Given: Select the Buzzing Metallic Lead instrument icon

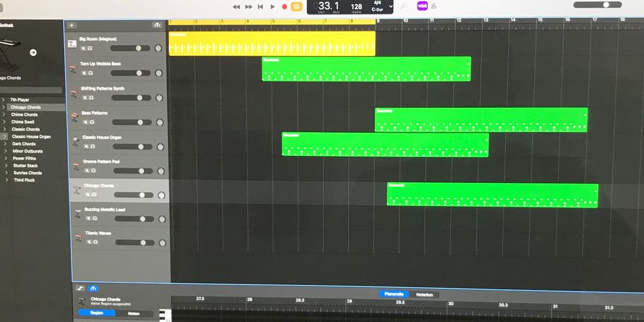Looking at the screenshot, I should pos(78,214).
